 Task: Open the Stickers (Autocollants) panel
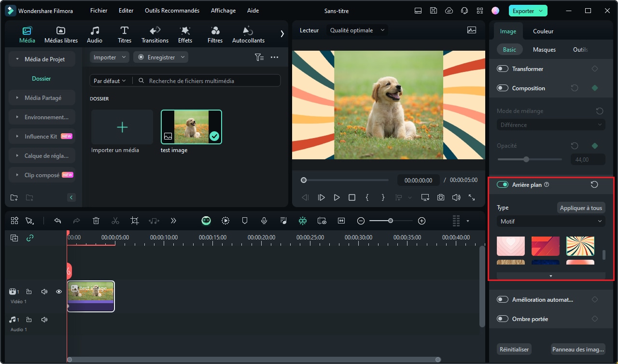(x=248, y=35)
